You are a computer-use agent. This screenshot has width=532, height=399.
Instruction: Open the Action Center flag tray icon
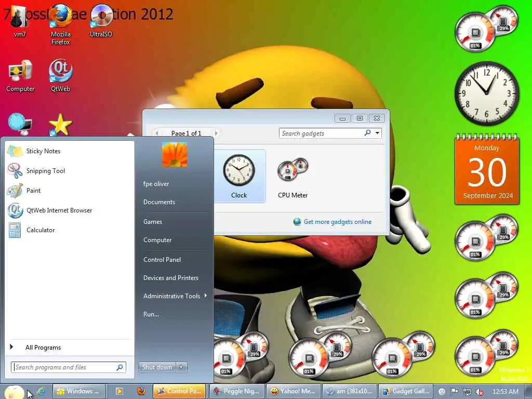point(454,392)
